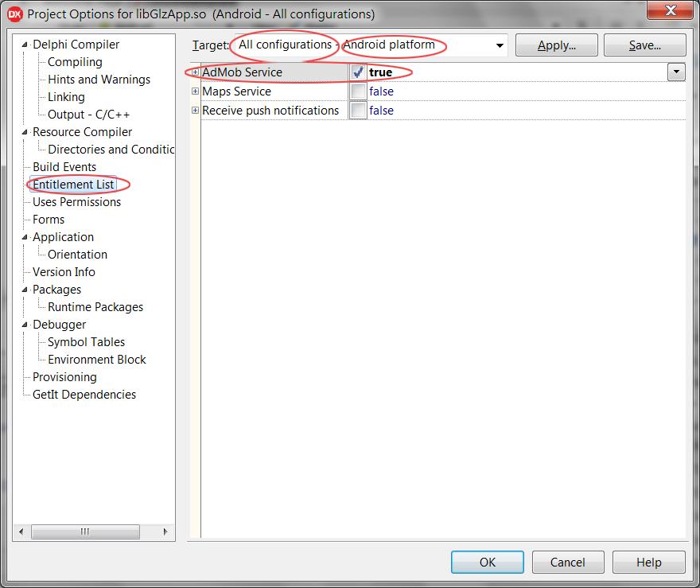Select the Debugger node label
This screenshot has height=588, width=700.
tap(59, 325)
